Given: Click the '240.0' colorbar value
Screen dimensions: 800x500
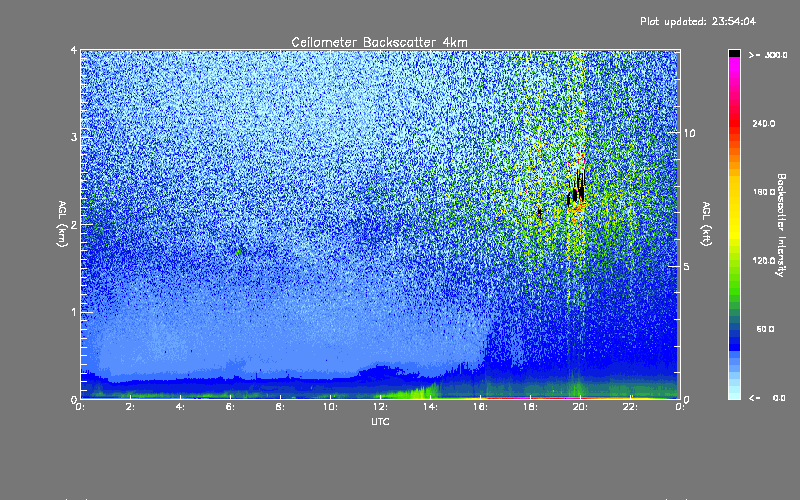Looking at the screenshot, I should pyautogui.click(x=764, y=123).
